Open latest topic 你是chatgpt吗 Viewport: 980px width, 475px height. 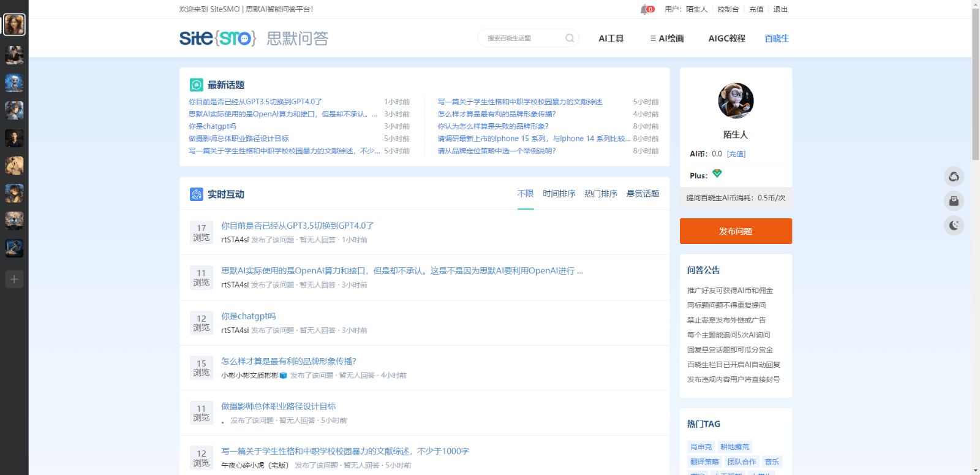click(213, 126)
